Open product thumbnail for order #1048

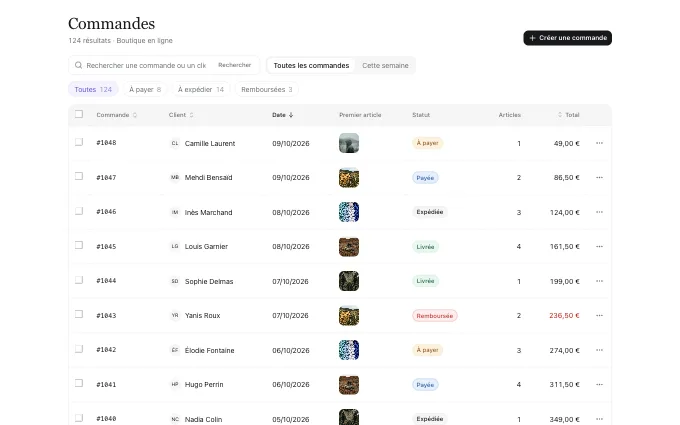(x=349, y=143)
